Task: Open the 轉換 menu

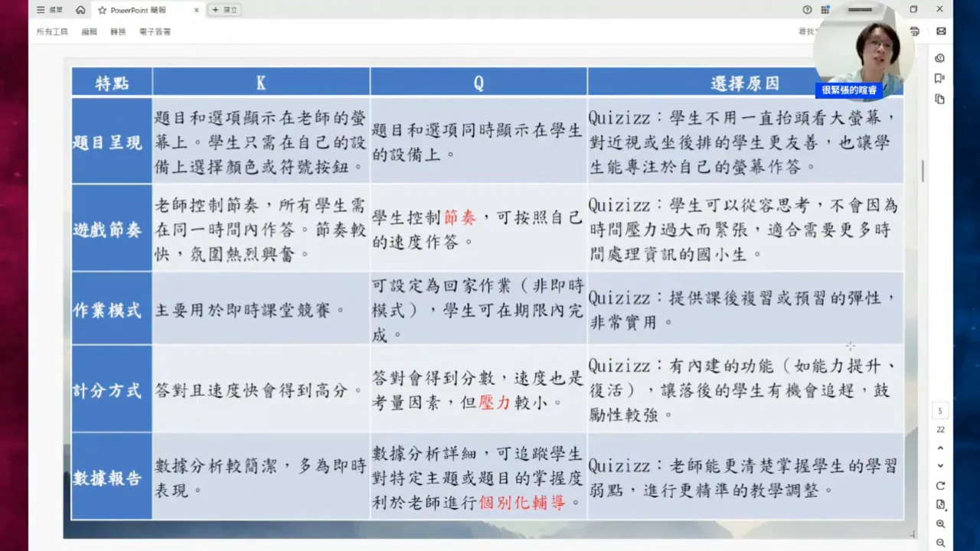Action: click(118, 31)
